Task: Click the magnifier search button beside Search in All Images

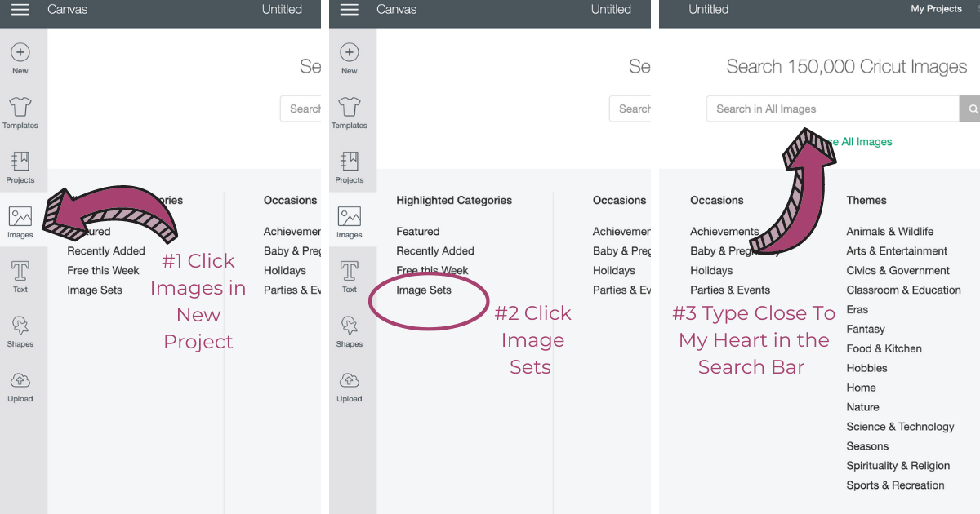Action: pos(969,109)
